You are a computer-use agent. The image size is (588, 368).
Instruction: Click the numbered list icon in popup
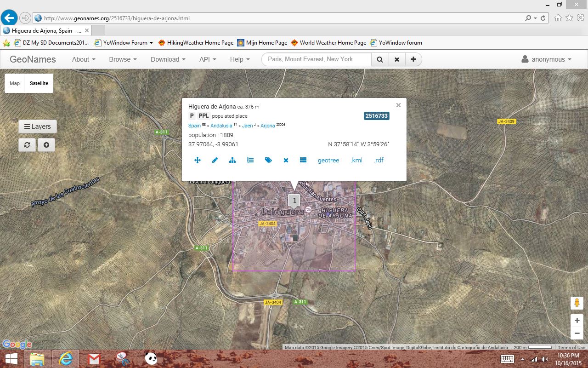pyautogui.click(x=250, y=160)
